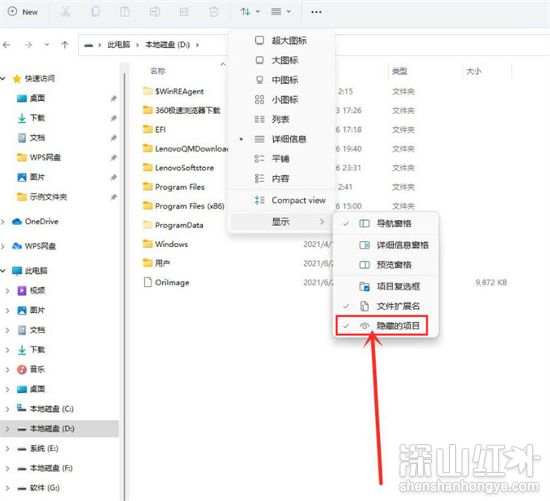This screenshot has height=501, width=550.
Task: Click the Rename icon in toolbar
Action: (x=154, y=12)
